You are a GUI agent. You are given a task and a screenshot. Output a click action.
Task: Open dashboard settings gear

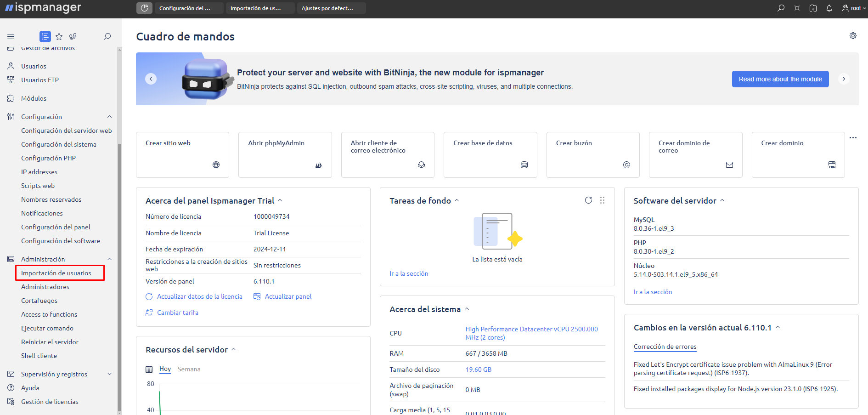pyautogui.click(x=853, y=36)
